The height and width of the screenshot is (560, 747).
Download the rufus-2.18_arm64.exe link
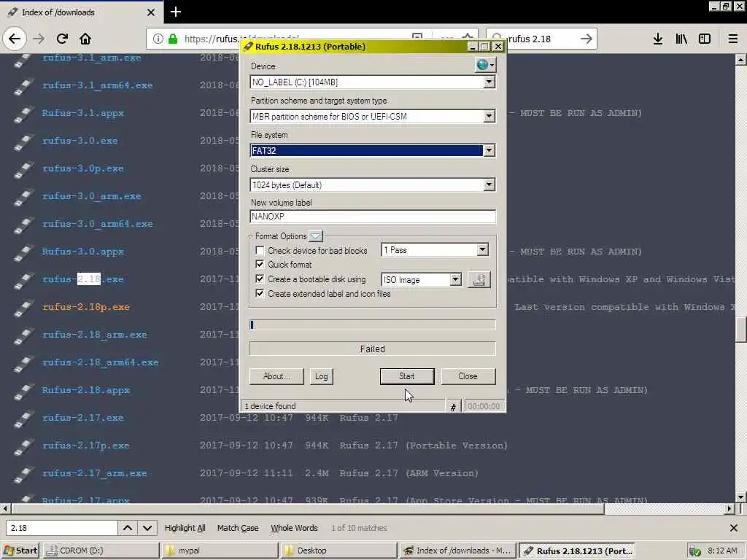click(100, 362)
